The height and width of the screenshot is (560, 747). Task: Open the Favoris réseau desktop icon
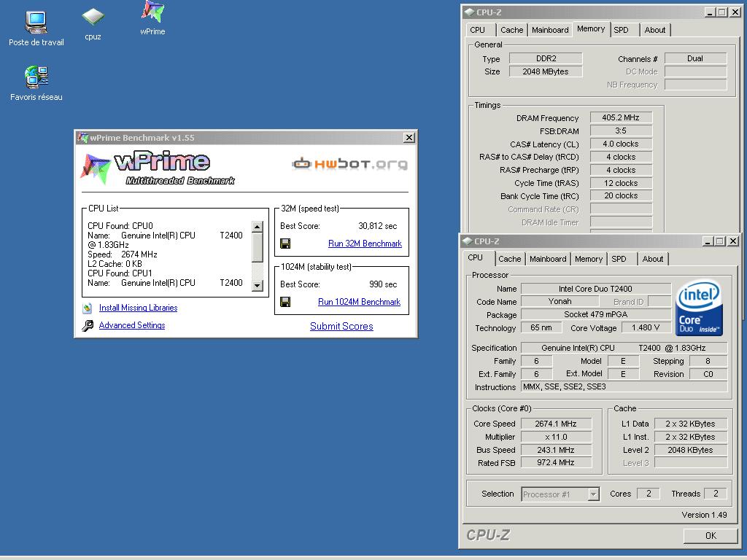point(36,77)
